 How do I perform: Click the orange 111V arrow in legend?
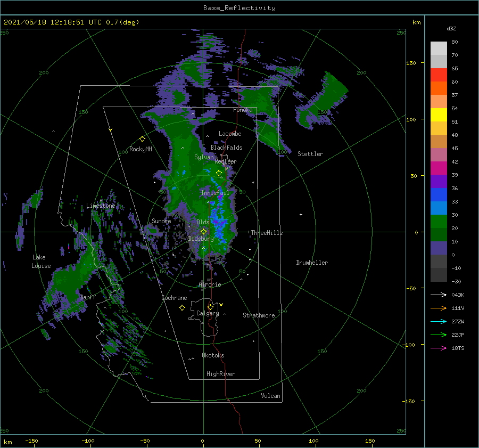point(439,308)
